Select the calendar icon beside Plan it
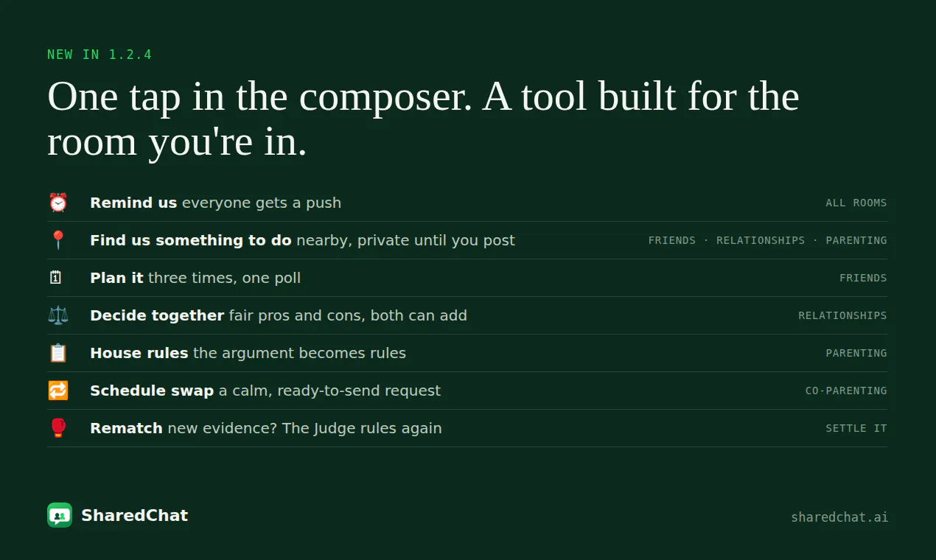 click(56, 278)
